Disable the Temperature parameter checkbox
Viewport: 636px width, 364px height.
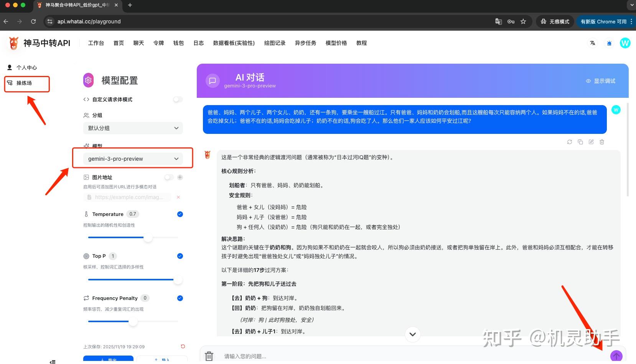[x=180, y=214]
